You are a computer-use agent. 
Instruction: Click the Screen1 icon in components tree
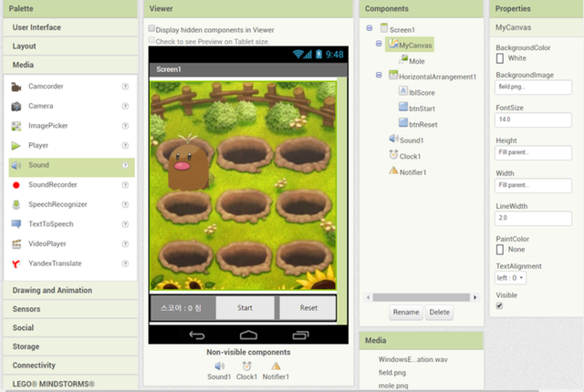tap(384, 27)
